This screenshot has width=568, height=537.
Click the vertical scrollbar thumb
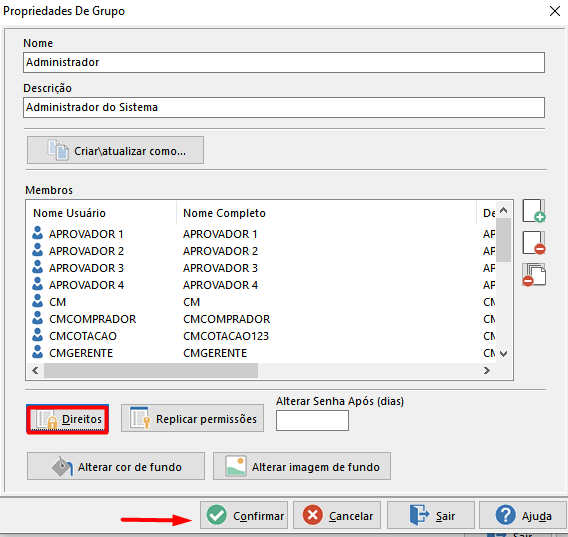click(x=503, y=240)
